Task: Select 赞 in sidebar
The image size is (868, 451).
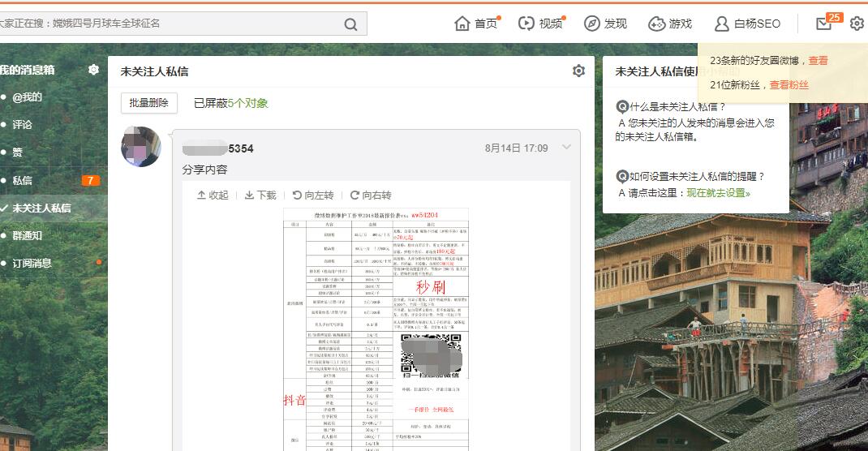Action: [17, 152]
